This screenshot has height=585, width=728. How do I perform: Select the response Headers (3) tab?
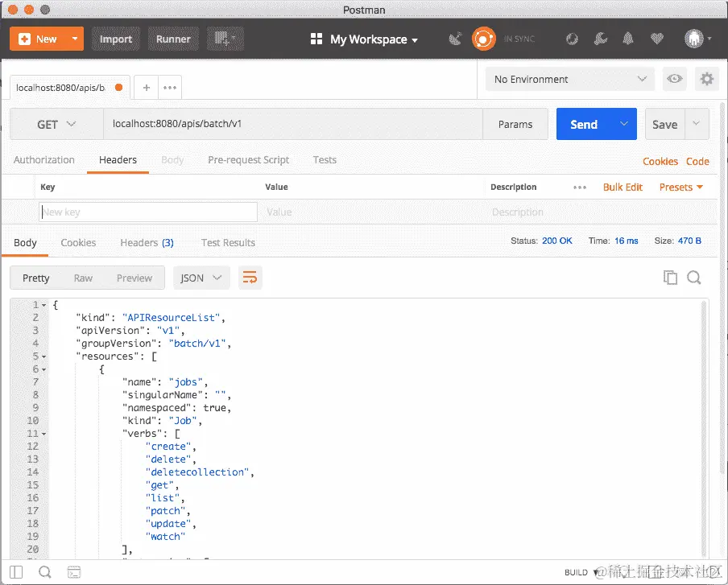(147, 243)
